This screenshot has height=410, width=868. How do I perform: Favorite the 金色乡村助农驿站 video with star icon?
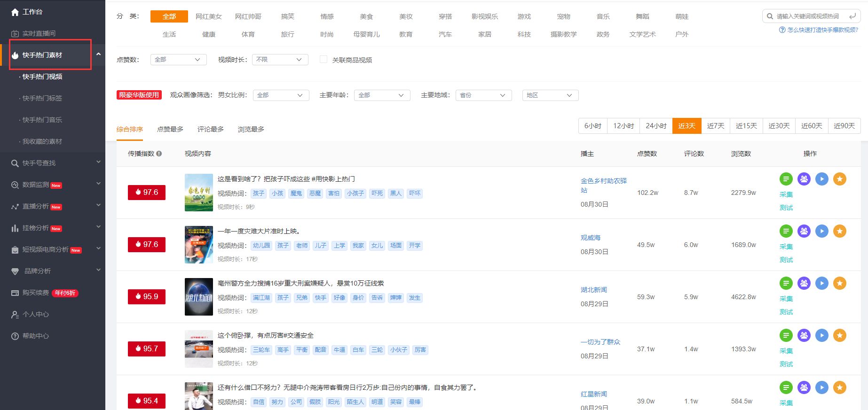pyautogui.click(x=840, y=179)
